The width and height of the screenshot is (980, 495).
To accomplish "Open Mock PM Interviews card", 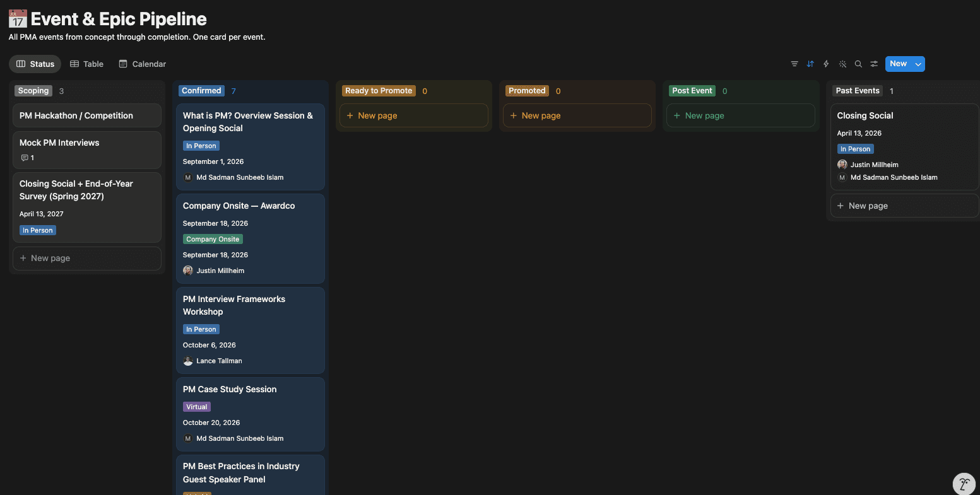I will (x=87, y=150).
